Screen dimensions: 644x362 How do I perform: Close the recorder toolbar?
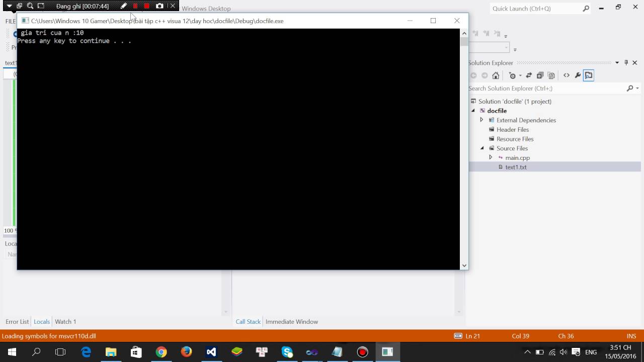(173, 6)
